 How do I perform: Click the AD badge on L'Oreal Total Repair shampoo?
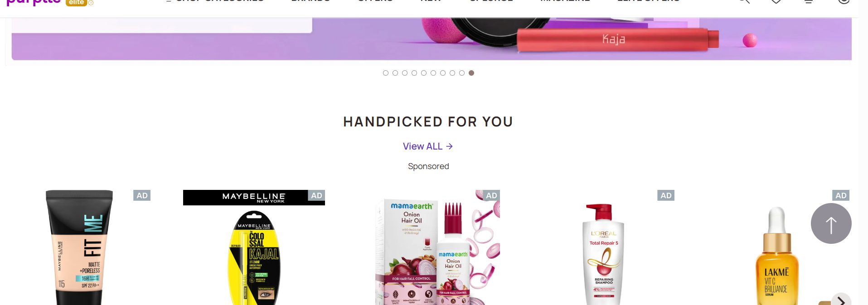pos(666,195)
